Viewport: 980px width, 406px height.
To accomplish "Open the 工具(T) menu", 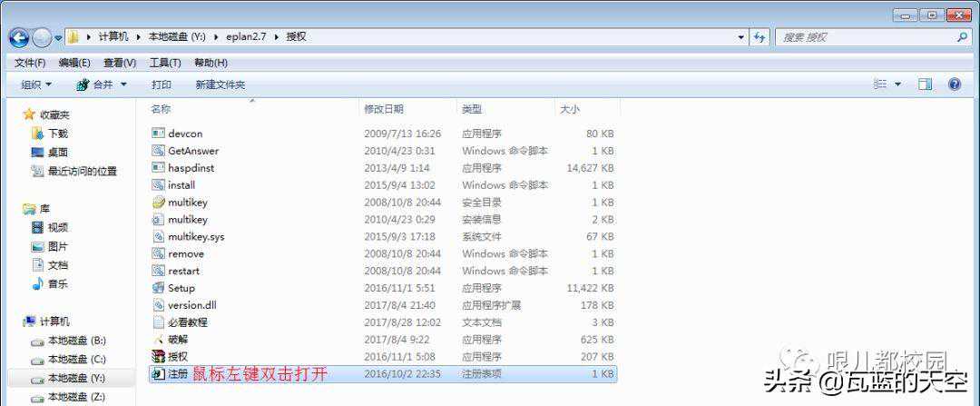I will [164, 63].
